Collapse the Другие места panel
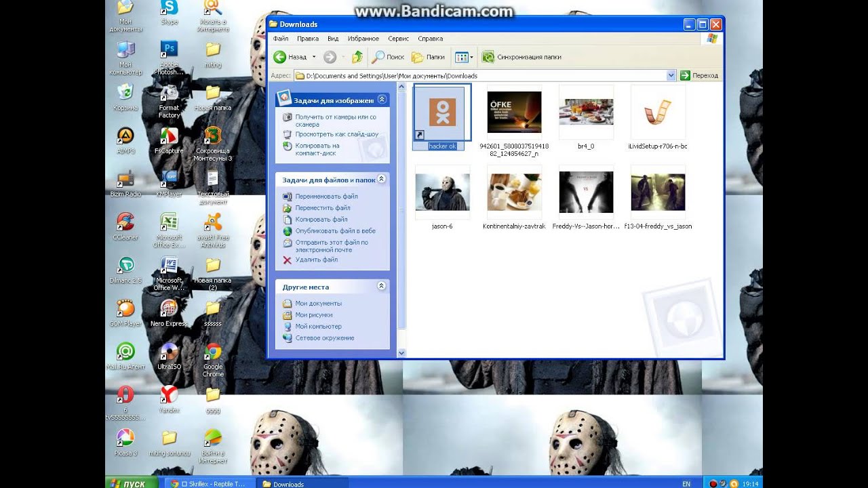 (x=381, y=287)
